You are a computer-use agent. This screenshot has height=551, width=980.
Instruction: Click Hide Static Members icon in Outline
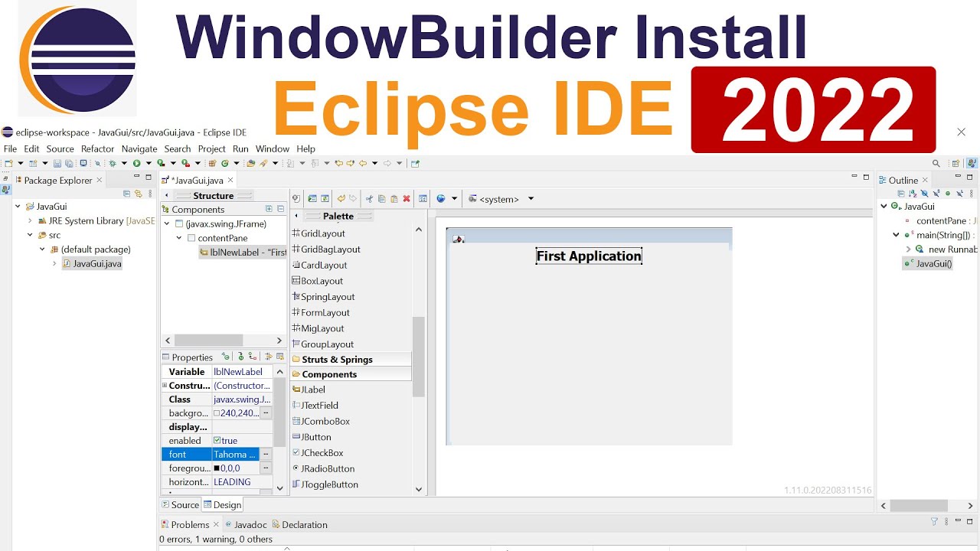[936, 194]
